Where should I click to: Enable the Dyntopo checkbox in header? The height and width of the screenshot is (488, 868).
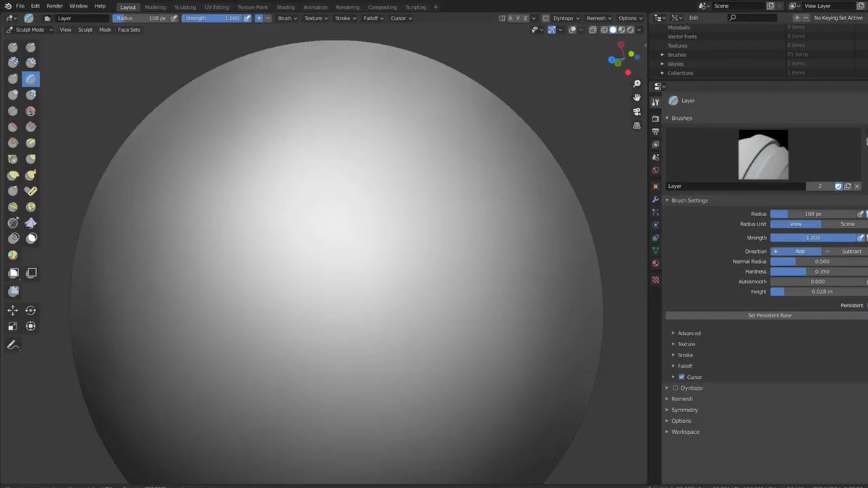click(x=547, y=18)
